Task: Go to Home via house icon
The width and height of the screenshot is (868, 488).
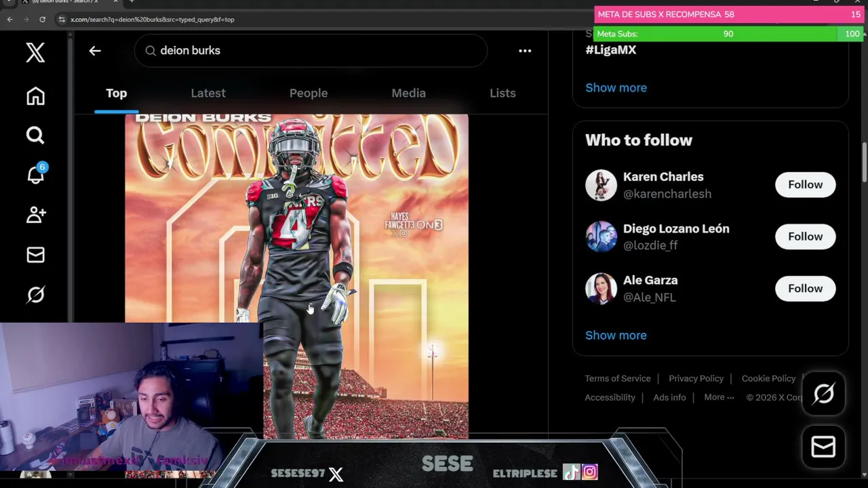Action: click(35, 96)
